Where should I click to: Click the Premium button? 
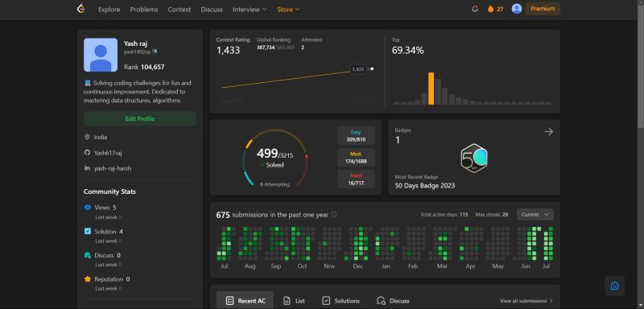(542, 9)
